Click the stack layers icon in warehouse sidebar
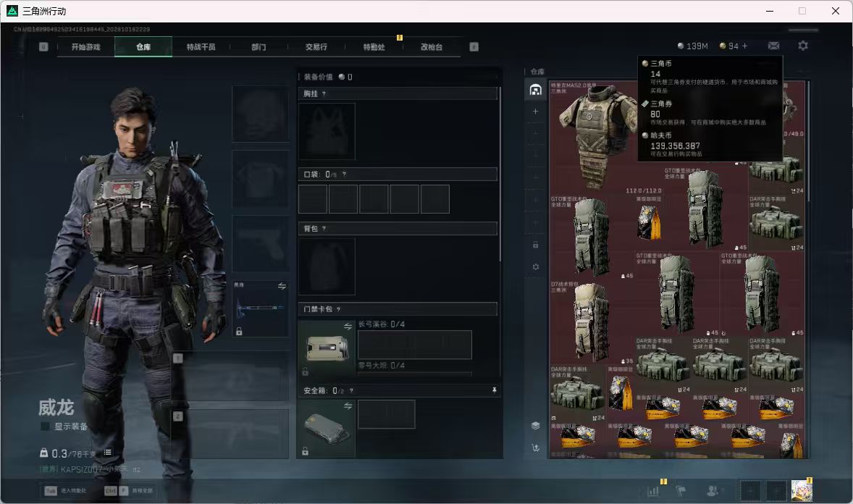This screenshot has width=853, height=504. pyautogui.click(x=535, y=426)
